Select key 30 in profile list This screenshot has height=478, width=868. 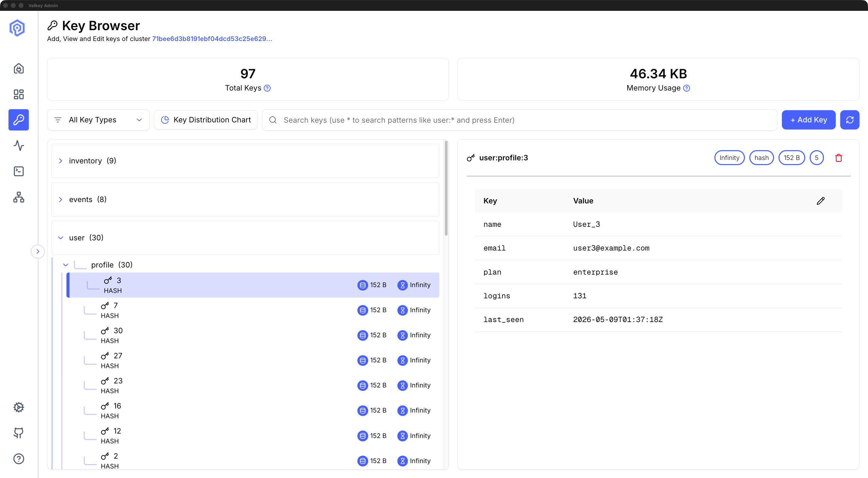(x=253, y=335)
